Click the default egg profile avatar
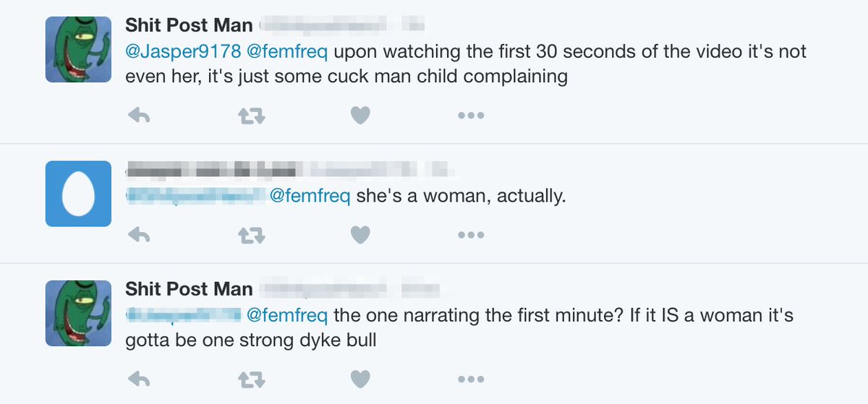Image resolution: width=868 pixels, height=404 pixels. pyautogui.click(x=78, y=194)
